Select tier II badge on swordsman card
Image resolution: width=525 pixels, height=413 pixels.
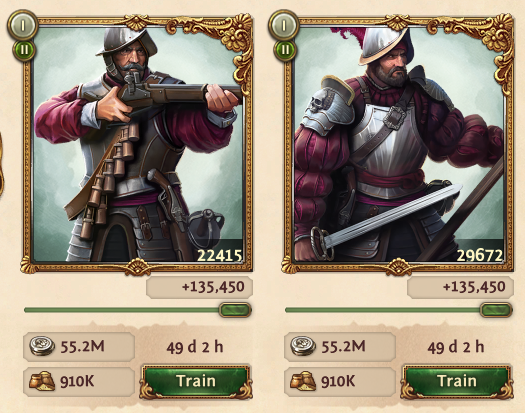(x=285, y=50)
